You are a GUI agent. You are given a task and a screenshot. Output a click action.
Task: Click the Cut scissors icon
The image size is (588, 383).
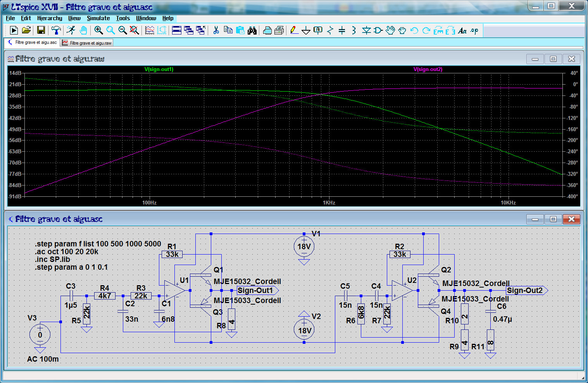pyautogui.click(x=216, y=30)
